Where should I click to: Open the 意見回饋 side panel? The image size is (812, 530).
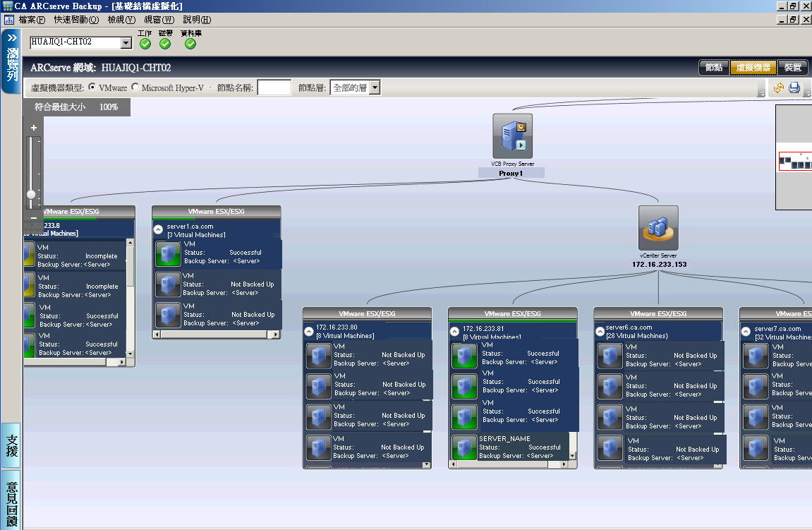[x=11, y=500]
